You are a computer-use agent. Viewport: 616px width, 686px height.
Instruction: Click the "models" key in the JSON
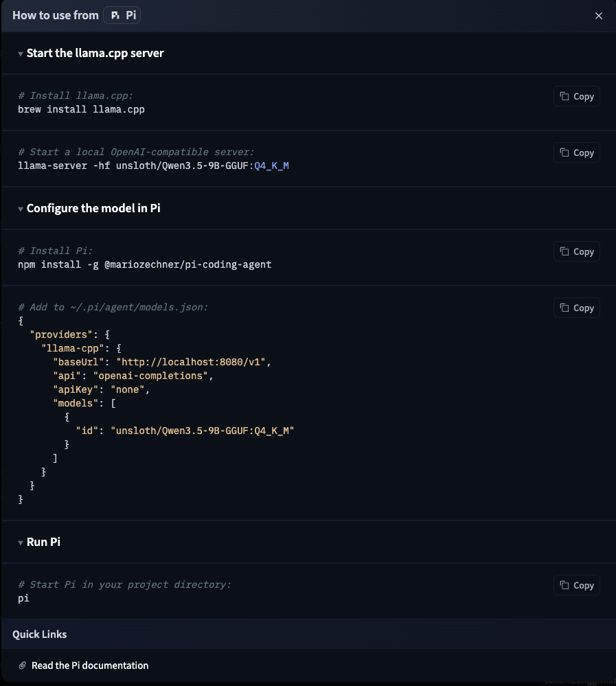point(76,403)
